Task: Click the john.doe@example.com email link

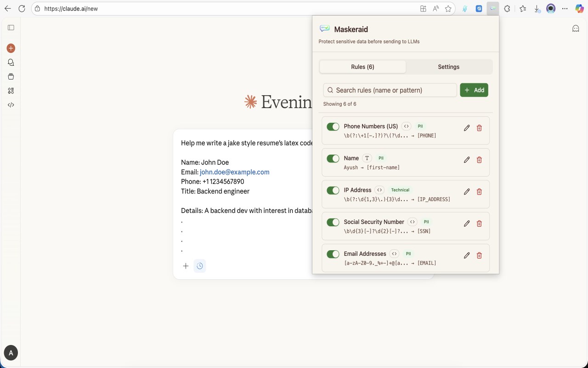Action: [x=234, y=172]
